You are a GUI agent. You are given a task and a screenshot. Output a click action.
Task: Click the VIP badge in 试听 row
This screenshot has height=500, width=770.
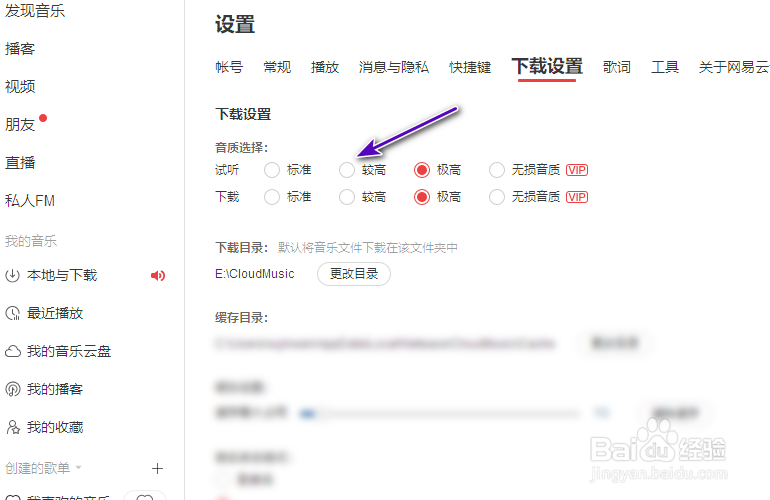(x=577, y=170)
